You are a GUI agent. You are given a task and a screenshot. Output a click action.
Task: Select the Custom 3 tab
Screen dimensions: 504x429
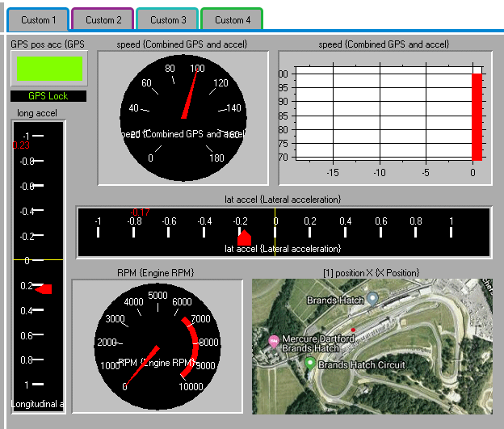click(x=168, y=19)
